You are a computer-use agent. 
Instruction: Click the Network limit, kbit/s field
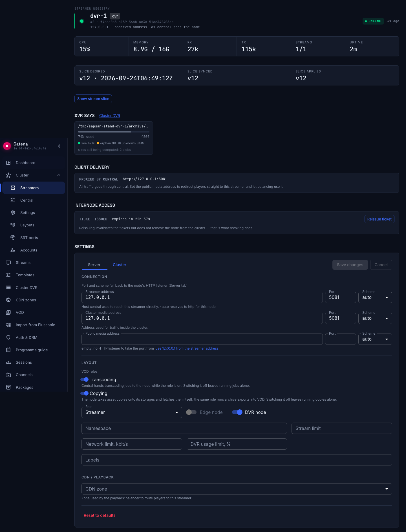(x=132, y=444)
